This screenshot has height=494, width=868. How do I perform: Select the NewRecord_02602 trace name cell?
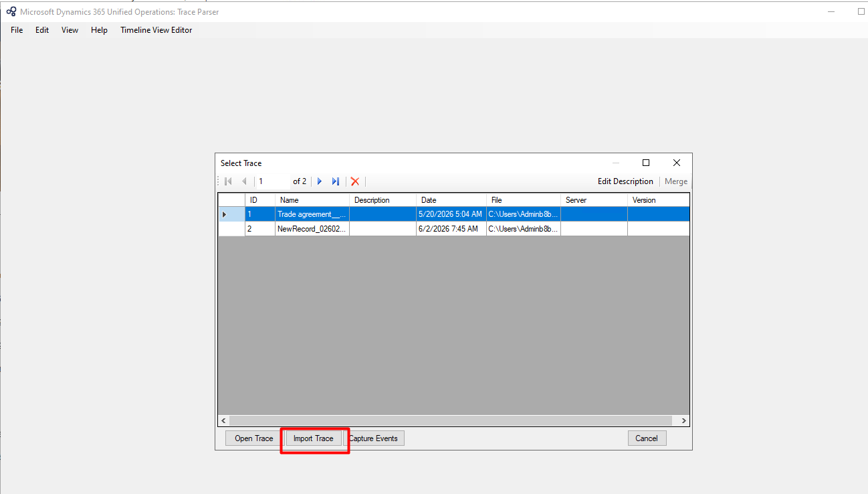(x=312, y=229)
